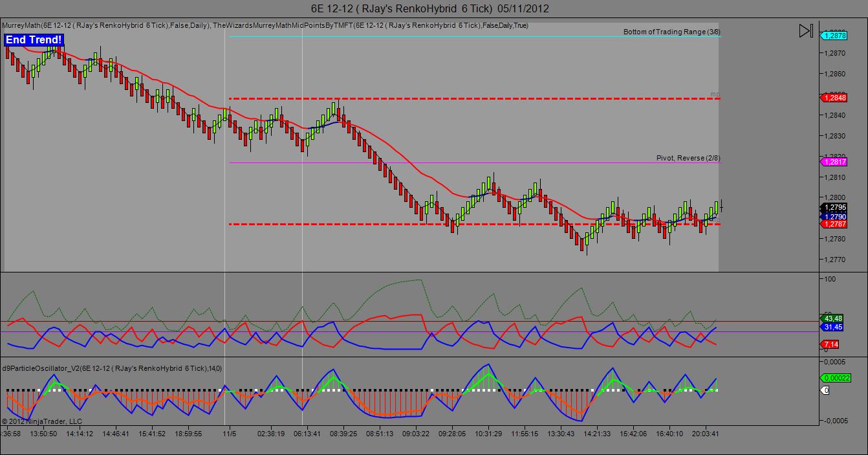Click the Bottom of Trading Range (3/8) label

(x=672, y=32)
